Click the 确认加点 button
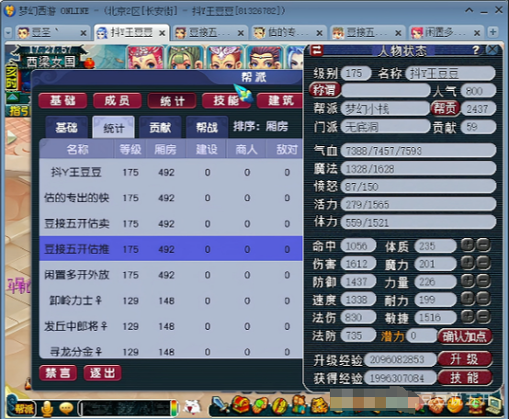Image resolution: width=509 pixels, height=420 pixels. pos(465,336)
